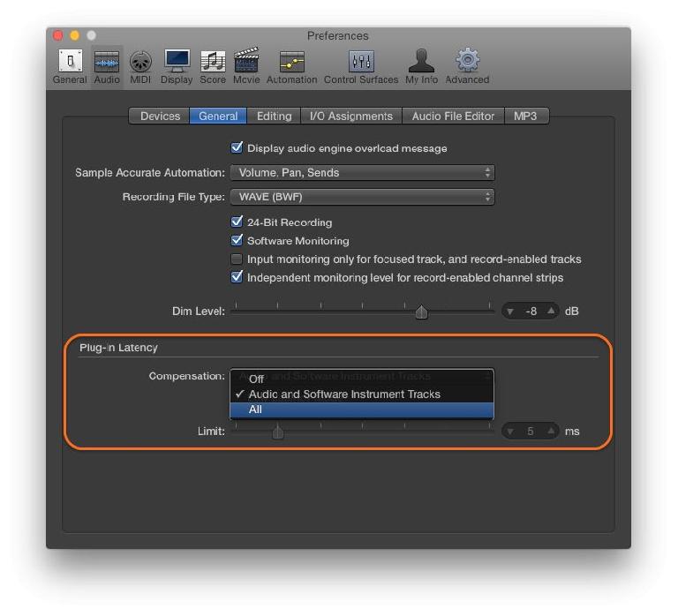
Task: Click the Limit 5 ms value field
Action: (531, 431)
